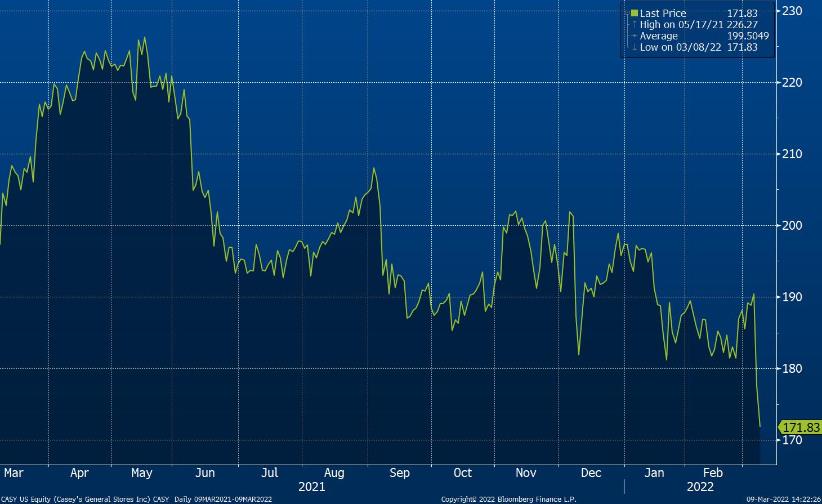Click the Dec label on date axis
Screen dimensions: 822x504
point(591,472)
